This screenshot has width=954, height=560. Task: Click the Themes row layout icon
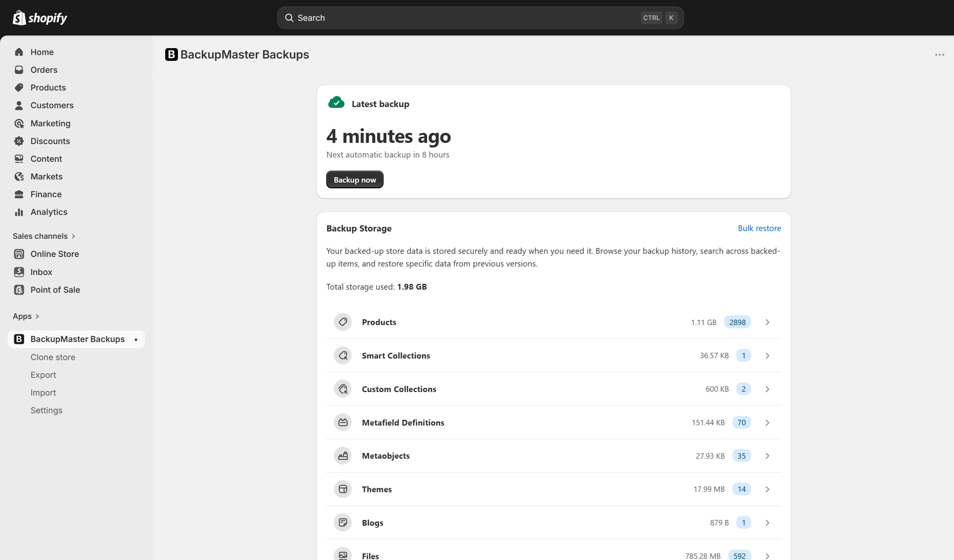[343, 489]
